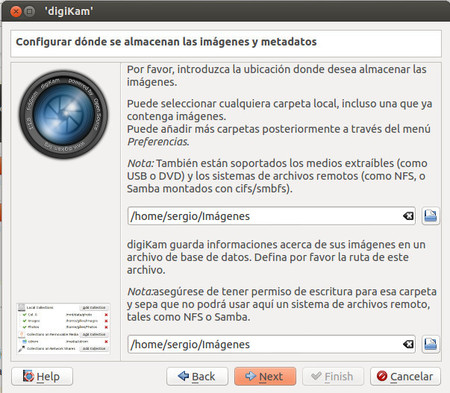Clear the database file path field
This screenshot has height=393, width=450.
pos(408,344)
